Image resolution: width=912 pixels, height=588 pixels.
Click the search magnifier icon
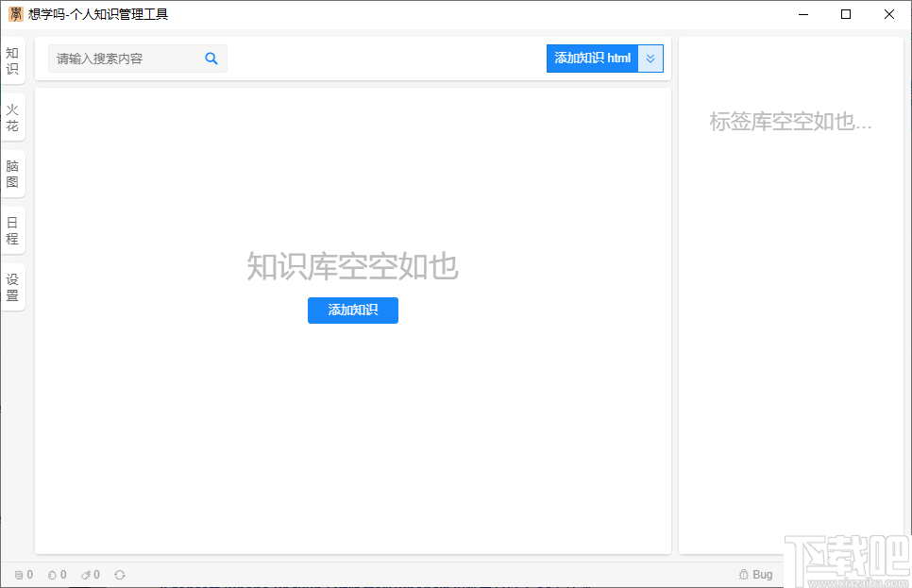coord(211,59)
